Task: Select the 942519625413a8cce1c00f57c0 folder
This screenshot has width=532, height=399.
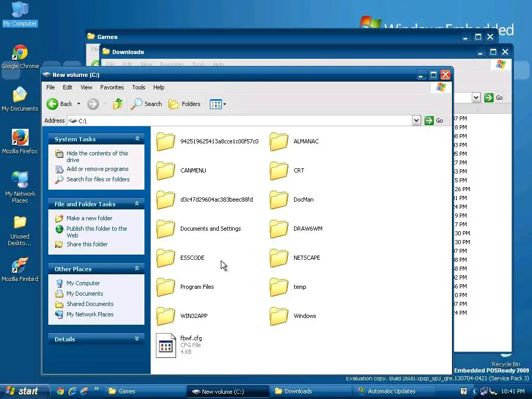Action: [x=166, y=141]
